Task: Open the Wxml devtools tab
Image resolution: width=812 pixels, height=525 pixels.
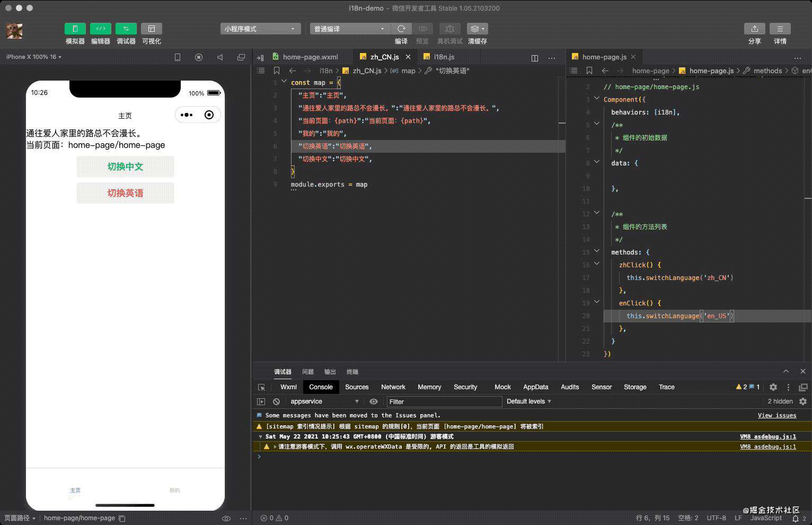Action: click(x=288, y=387)
